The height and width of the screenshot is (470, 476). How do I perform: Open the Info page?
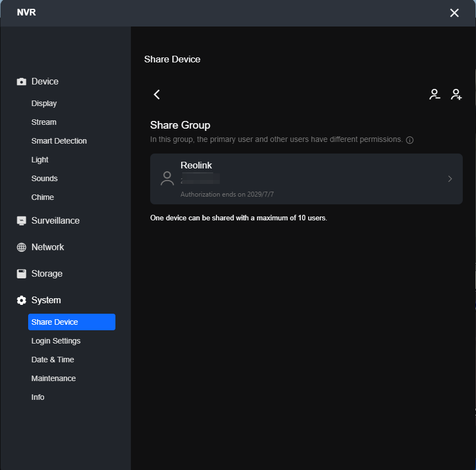tap(38, 397)
